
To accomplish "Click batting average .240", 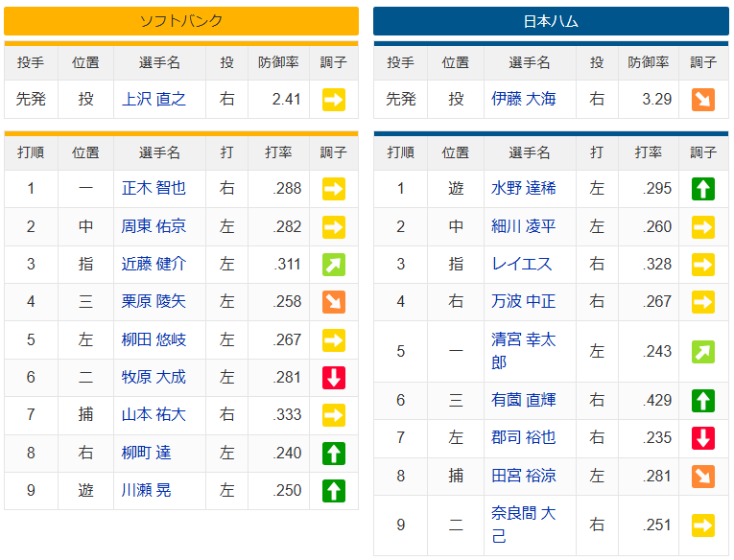I will pyautogui.click(x=287, y=454).
